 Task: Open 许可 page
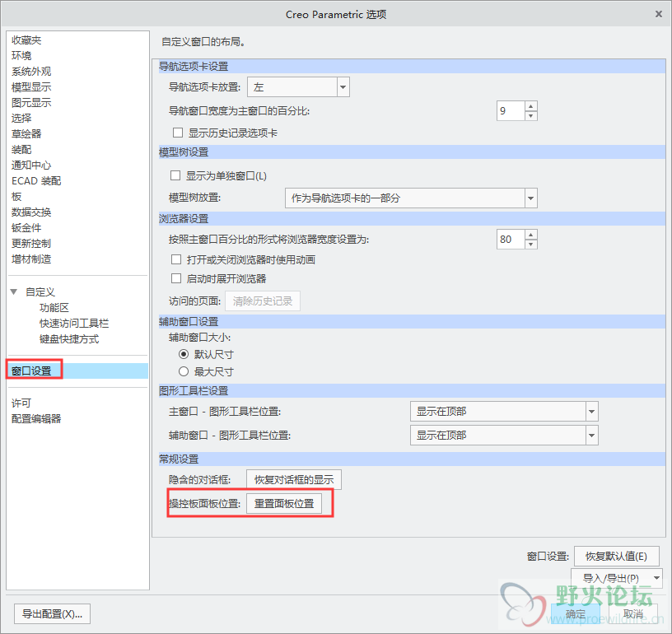(x=21, y=403)
